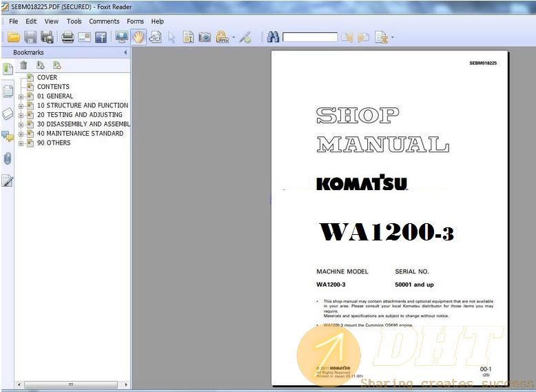Click the bookmarks horizontal scrollbar thumb

point(71,385)
